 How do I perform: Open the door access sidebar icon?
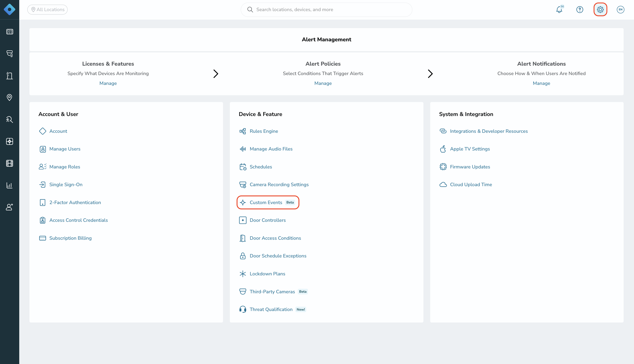pos(9,75)
